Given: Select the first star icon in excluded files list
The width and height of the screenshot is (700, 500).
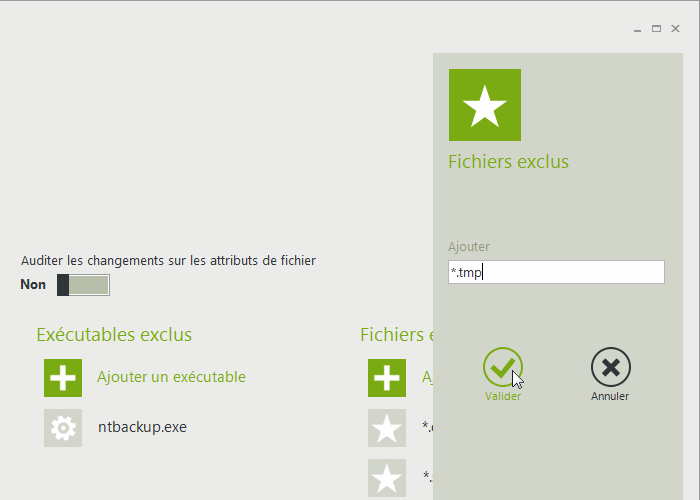Looking at the screenshot, I should [387, 428].
